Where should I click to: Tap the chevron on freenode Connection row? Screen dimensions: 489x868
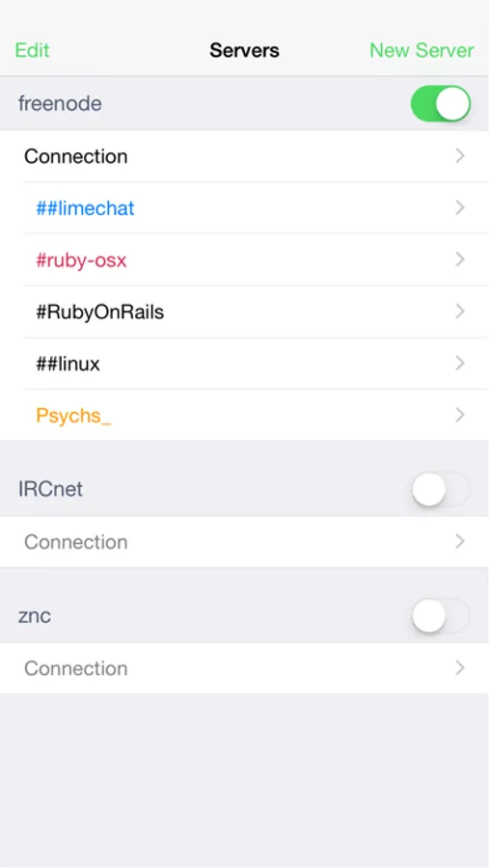[460, 156]
